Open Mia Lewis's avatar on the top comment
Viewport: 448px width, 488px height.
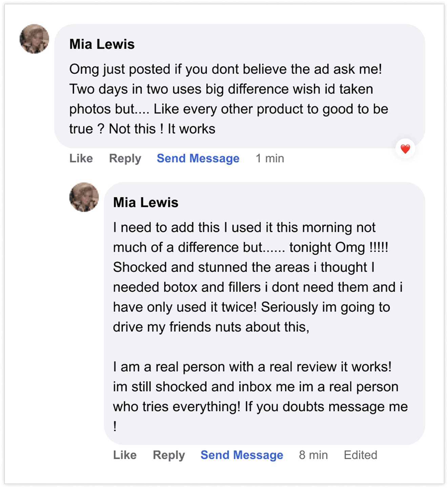point(34,39)
